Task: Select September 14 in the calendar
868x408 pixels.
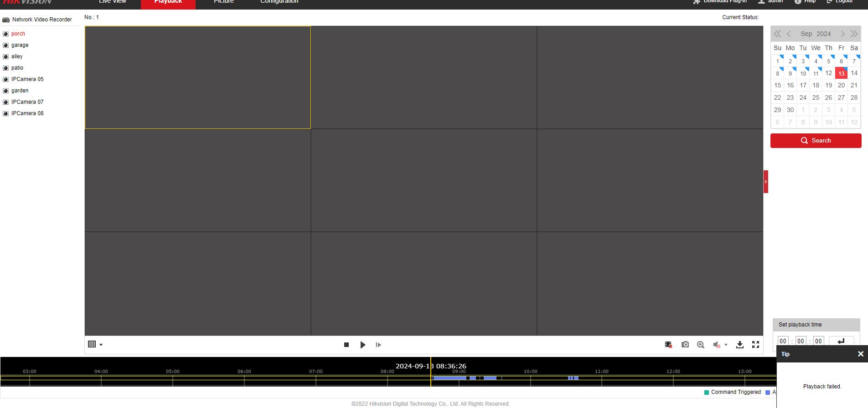Action: [854, 73]
